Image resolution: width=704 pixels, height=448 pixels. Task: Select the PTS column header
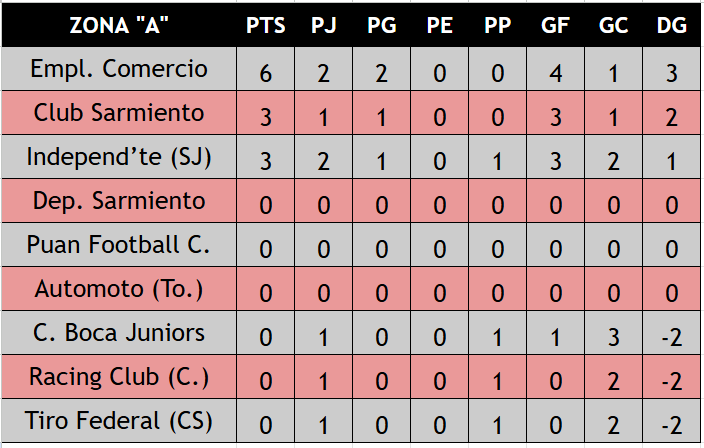[266, 26]
